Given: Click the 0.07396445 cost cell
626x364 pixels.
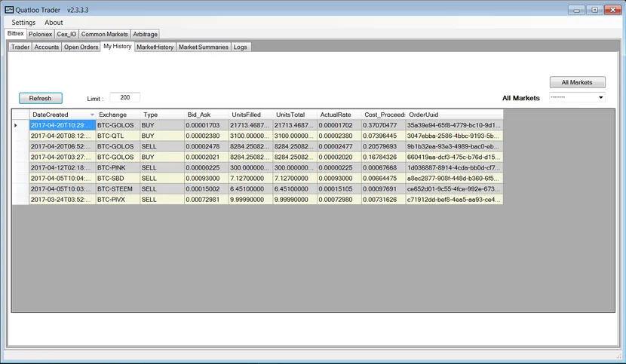Looking at the screenshot, I should pos(384,136).
